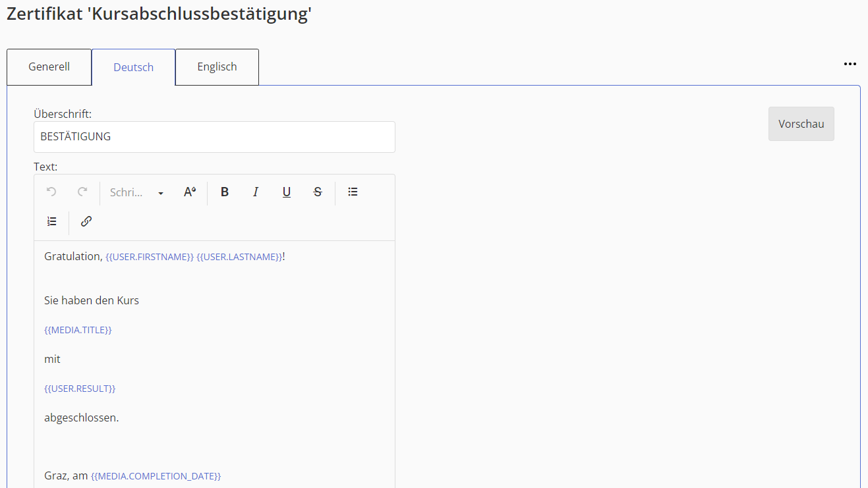The width and height of the screenshot is (868, 488).
Task: Open the font color picker icon
Action: [x=190, y=192]
